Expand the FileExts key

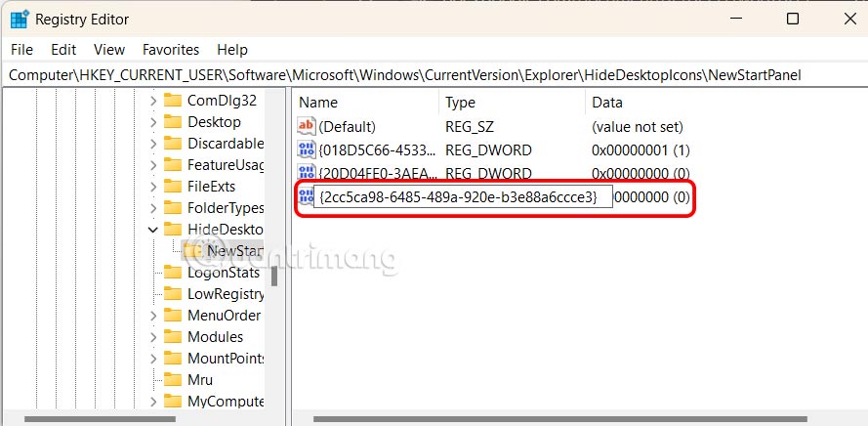click(x=153, y=187)
